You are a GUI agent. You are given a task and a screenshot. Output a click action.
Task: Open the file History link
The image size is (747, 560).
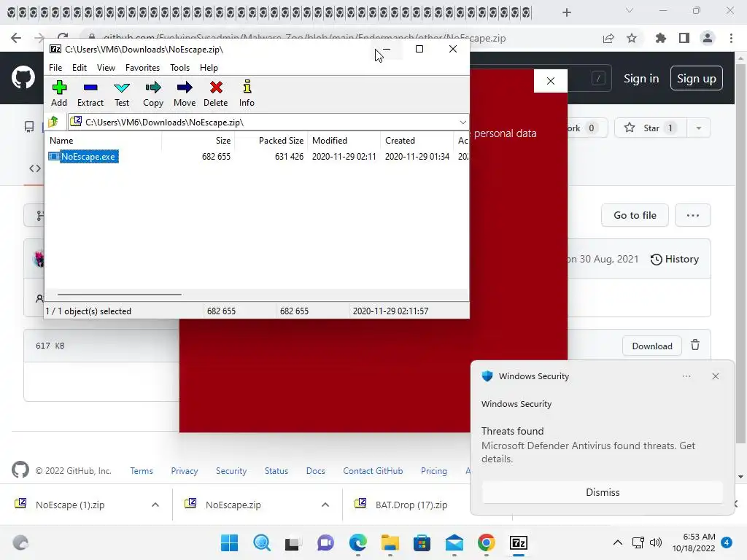point(675,259)
